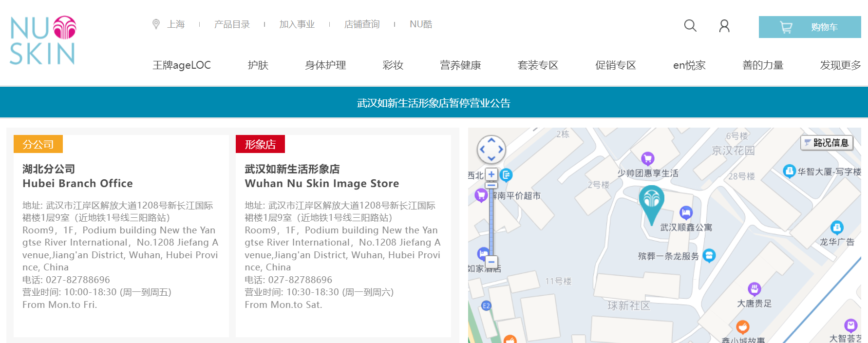Click the 购物车 shopping cart button

(x=810, y=27)
